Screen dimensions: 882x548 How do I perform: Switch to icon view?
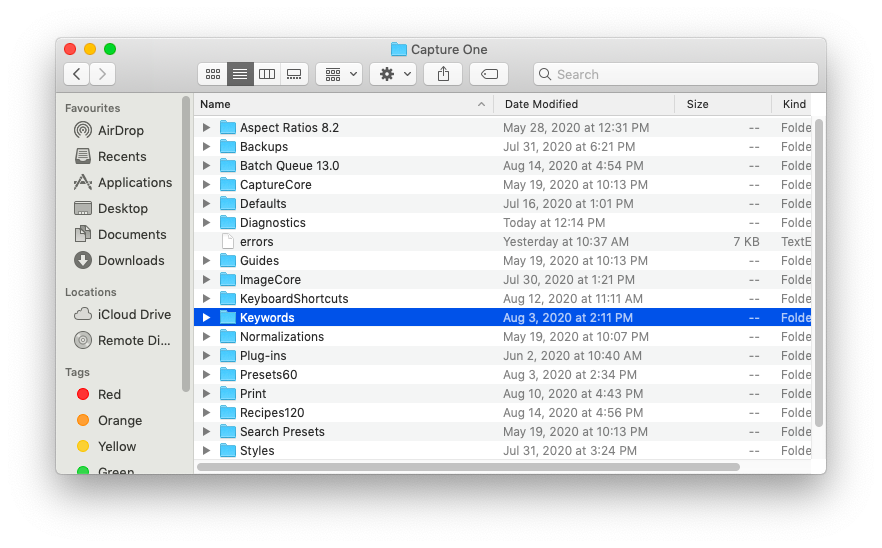[213, 74]
